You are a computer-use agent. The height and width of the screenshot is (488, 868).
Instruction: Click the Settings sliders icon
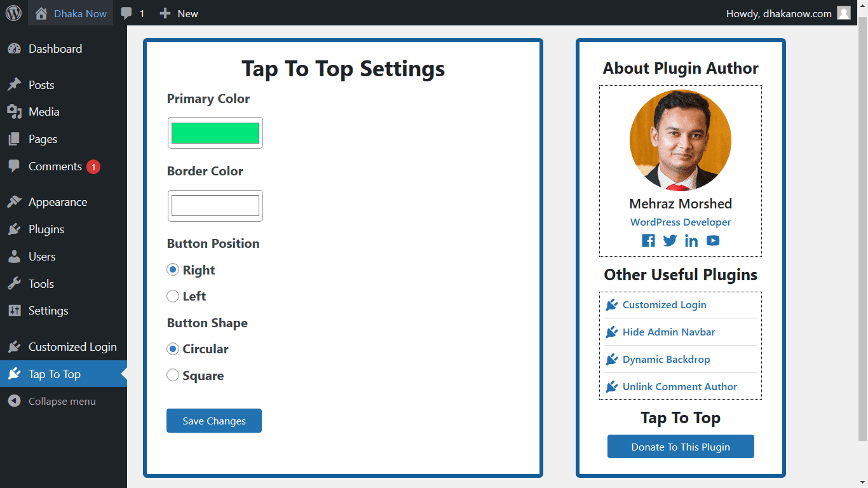pyautogui.click(x=14, y=311)
